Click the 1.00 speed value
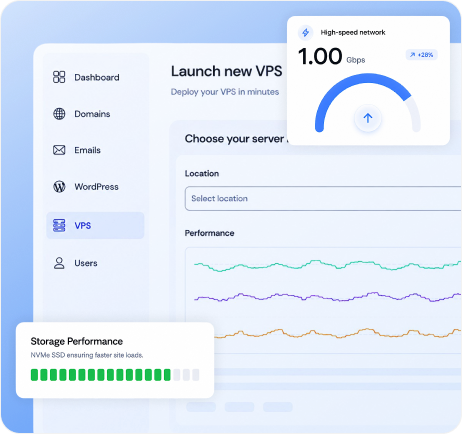The width and height of the screenshot is (462, 434). pyautogui.click(x=320, y=56)
